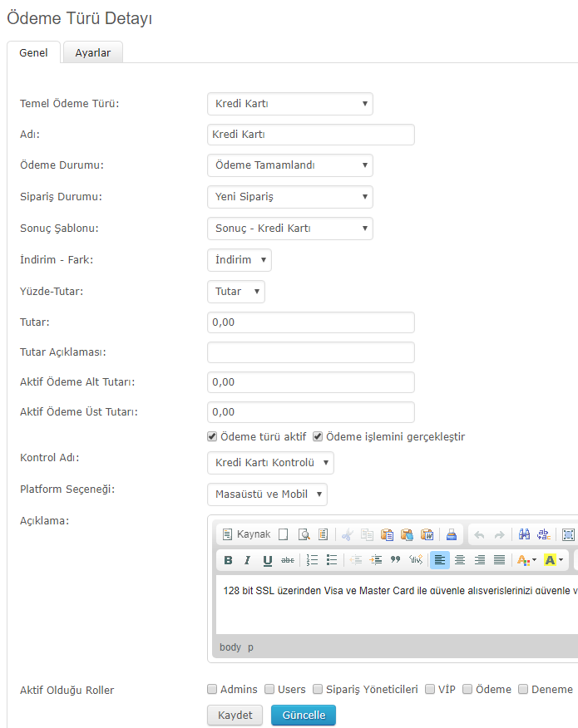Open Sonuç Şablonu dropdown
This screenshot has height=728, width=578.
pyautogui.click(x=290, y=229)
